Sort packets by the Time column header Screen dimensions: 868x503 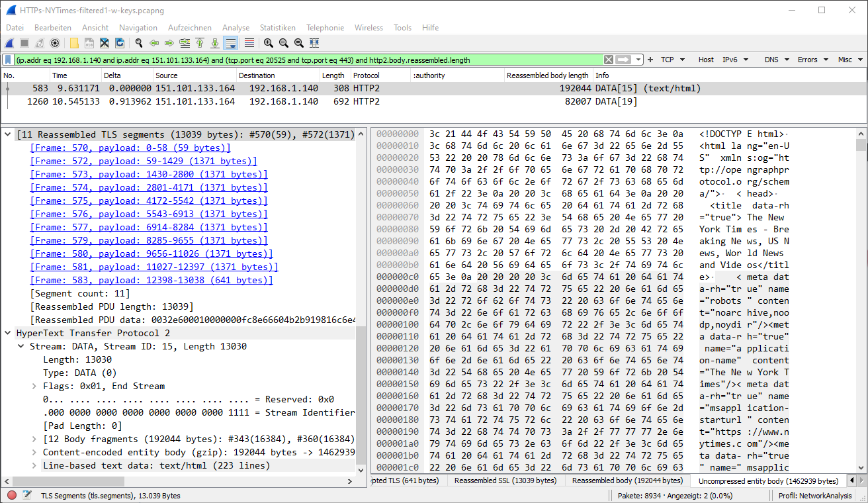coord(75,75)
